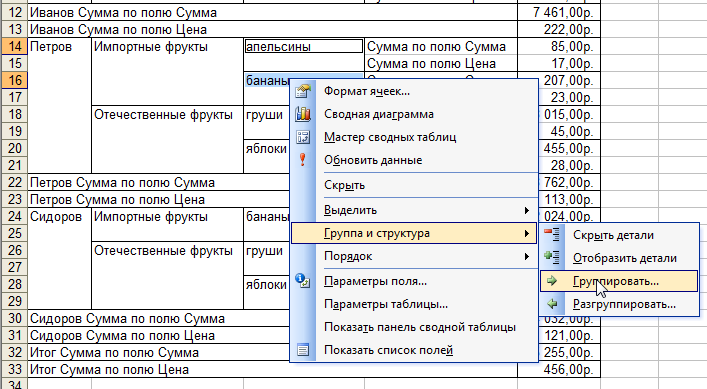The height and width of the screenshot is (389, 707).
Task: Select the яблоки cell in row 28
Action: [266, 284]
